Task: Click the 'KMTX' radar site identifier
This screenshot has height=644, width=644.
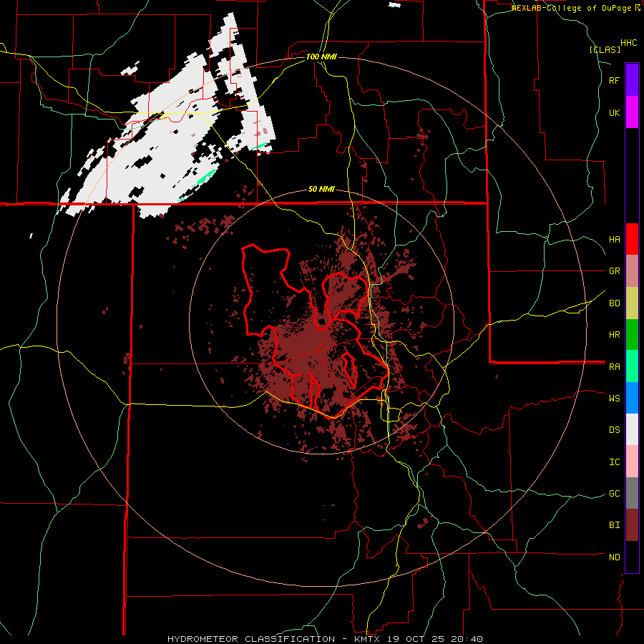Action: click(x=369, y=639)
